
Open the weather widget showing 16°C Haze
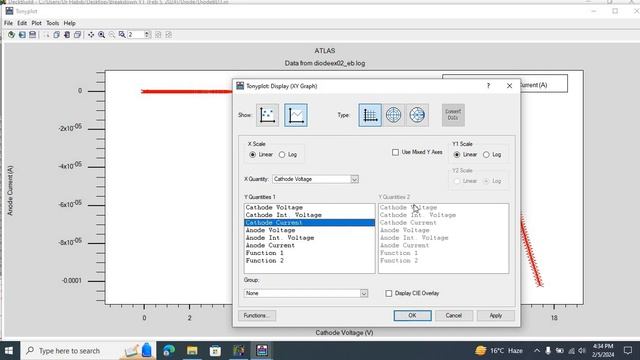point(499,351)
